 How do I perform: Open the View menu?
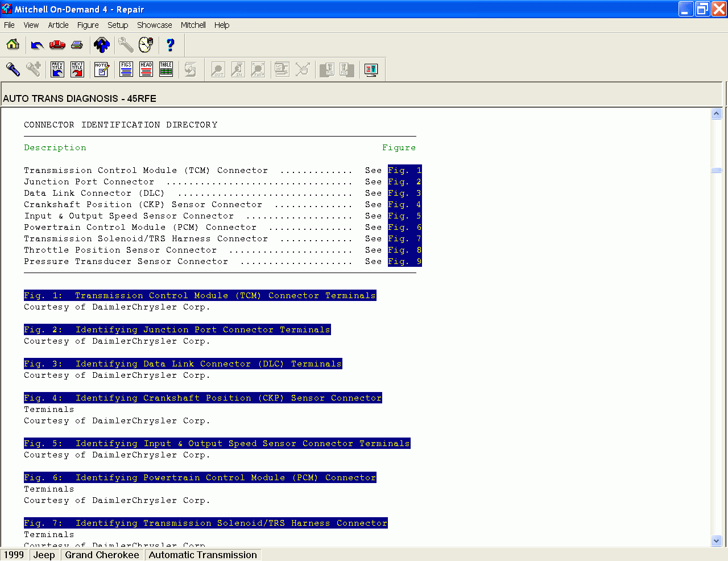coord(31,25)
